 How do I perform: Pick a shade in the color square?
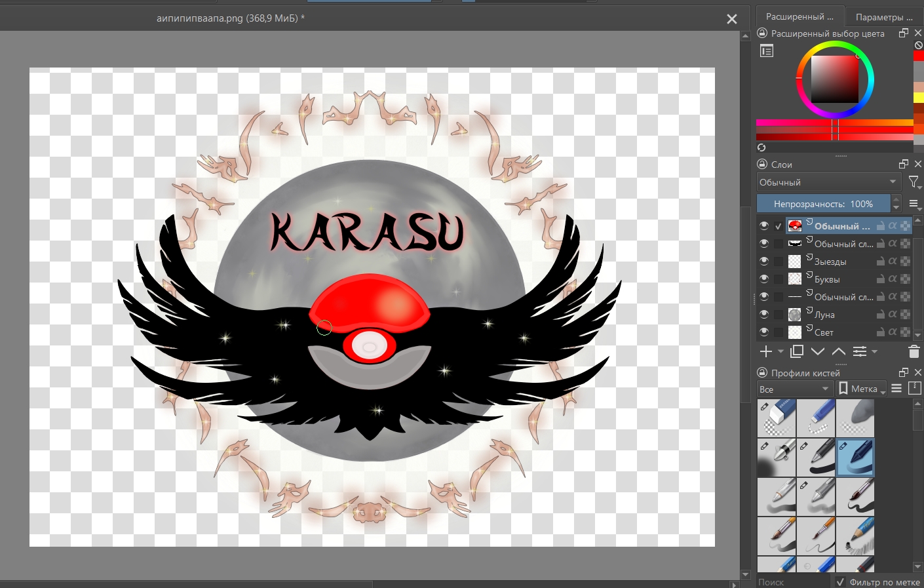click(x=835, y=79)
